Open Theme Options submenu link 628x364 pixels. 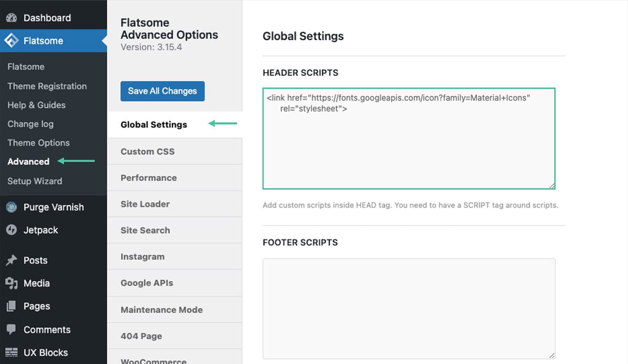coord(38,143)
